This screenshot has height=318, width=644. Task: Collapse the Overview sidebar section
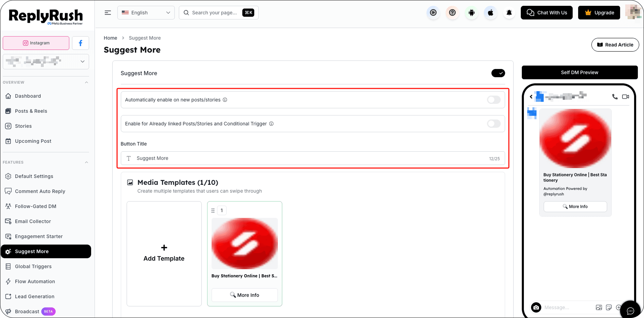pyautogui.click(x=87, y=82)
